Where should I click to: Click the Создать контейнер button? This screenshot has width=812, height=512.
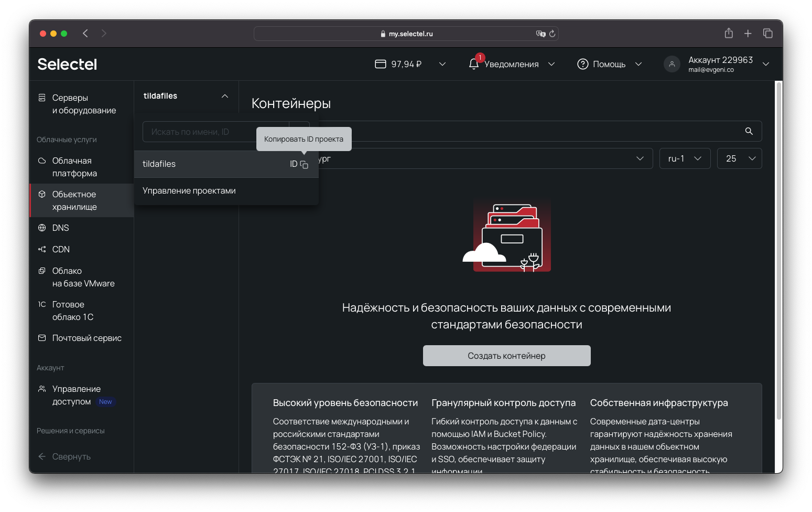tap(506, 356)
